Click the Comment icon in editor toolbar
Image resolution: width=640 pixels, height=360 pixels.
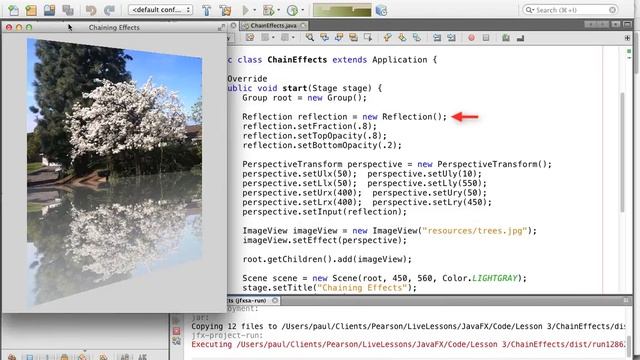(x=506, y=38)
